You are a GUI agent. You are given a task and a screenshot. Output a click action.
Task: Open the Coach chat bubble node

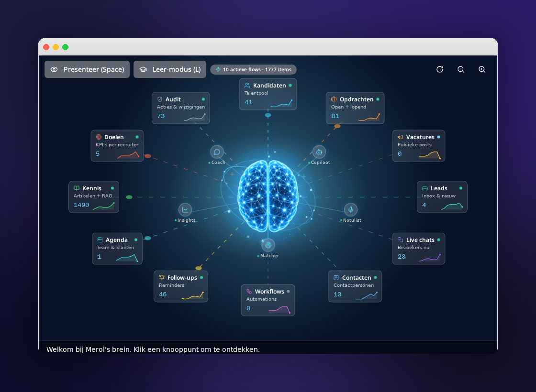tap(217, 152)
